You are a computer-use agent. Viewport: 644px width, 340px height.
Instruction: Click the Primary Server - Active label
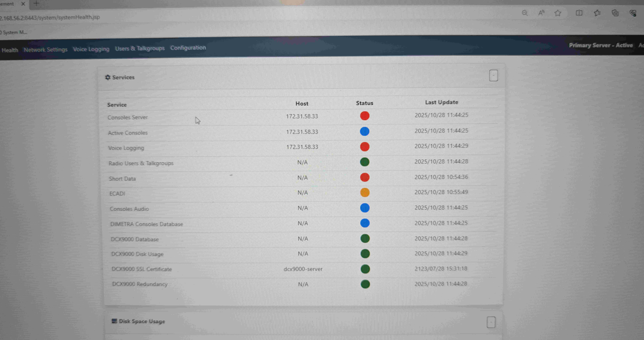click(x=600, y=45)
